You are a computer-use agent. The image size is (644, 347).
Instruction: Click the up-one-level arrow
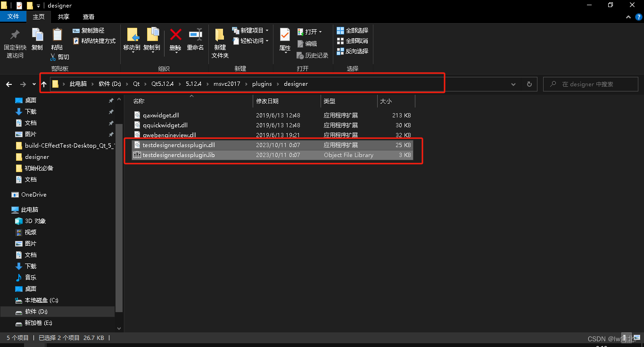coord(44,84)
